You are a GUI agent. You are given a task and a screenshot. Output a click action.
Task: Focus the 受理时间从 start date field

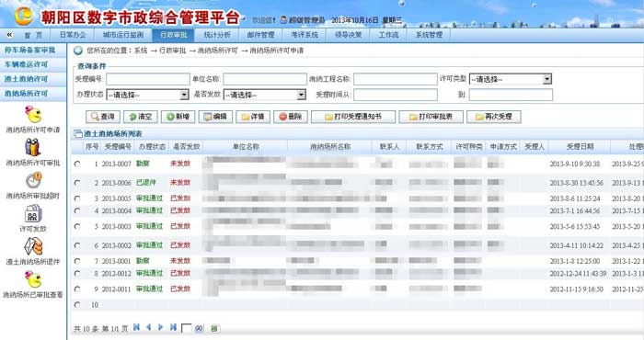coord(396,95)
